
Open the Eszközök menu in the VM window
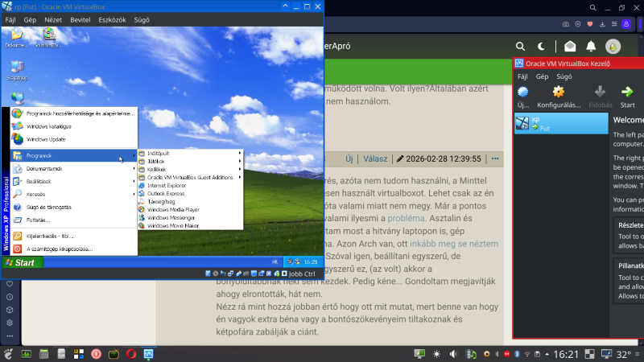(x=112, y=19)
